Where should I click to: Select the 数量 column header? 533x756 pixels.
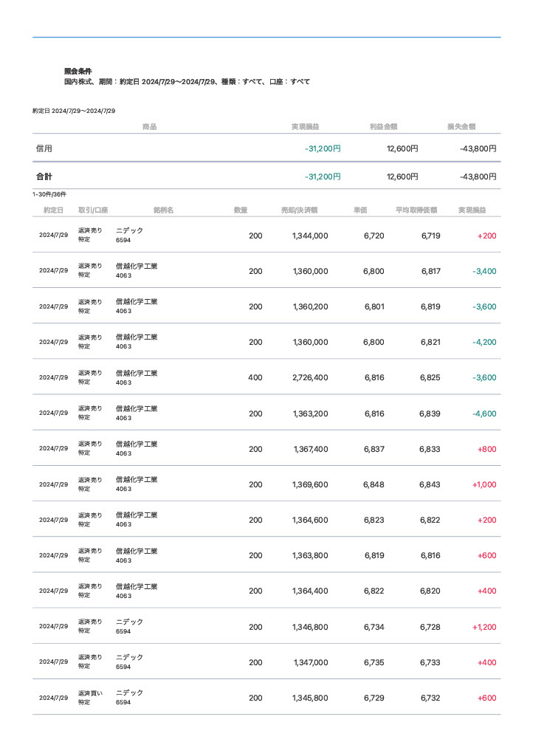tap(241, 210)
